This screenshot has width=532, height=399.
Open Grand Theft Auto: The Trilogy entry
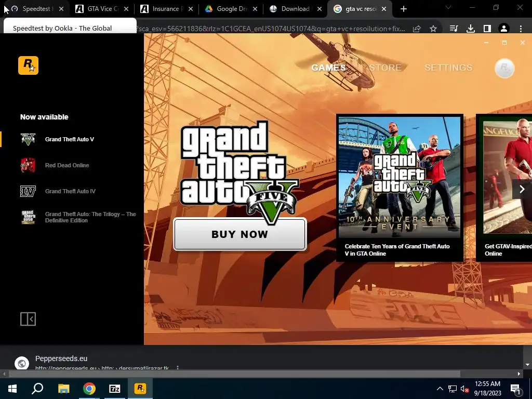(x=90, y=217)
